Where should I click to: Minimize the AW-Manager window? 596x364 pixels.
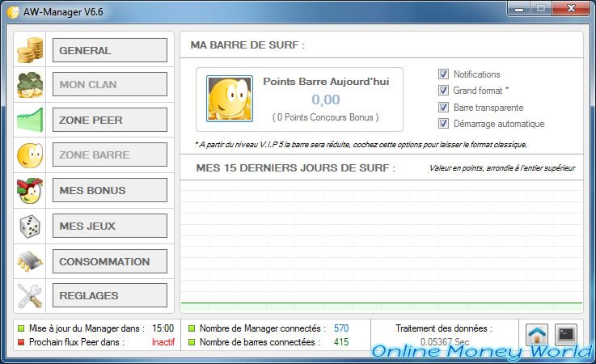tap(519, 9)
